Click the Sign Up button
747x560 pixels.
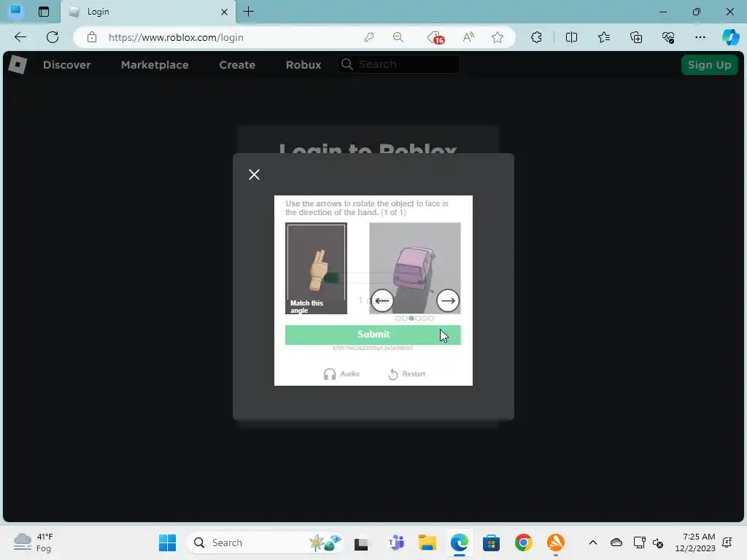[709, 65]
